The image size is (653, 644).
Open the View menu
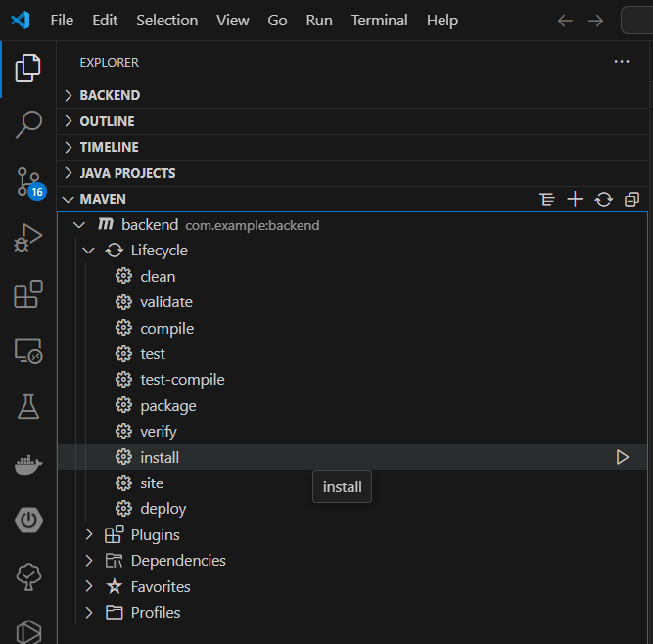233,21
